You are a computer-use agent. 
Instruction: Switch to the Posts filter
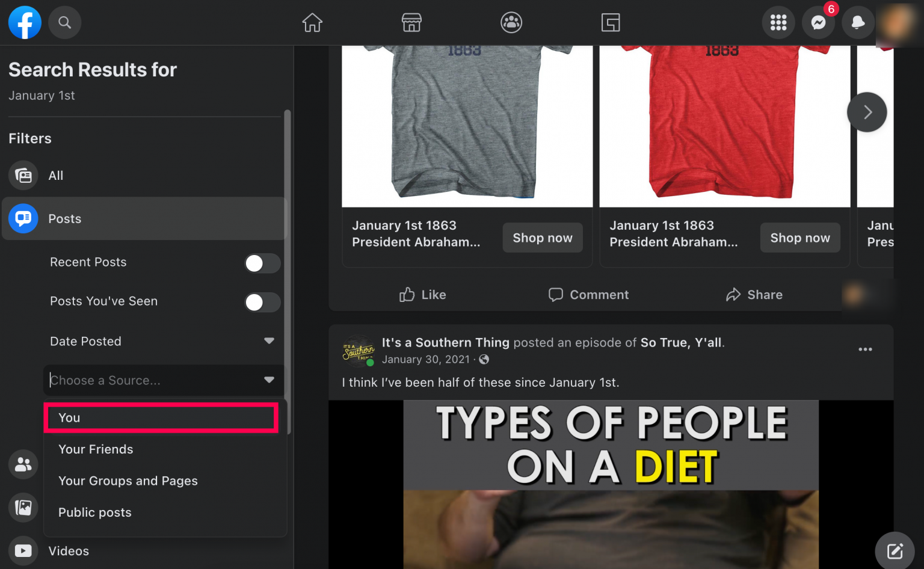pyautogui.click(x=64, y=218)
